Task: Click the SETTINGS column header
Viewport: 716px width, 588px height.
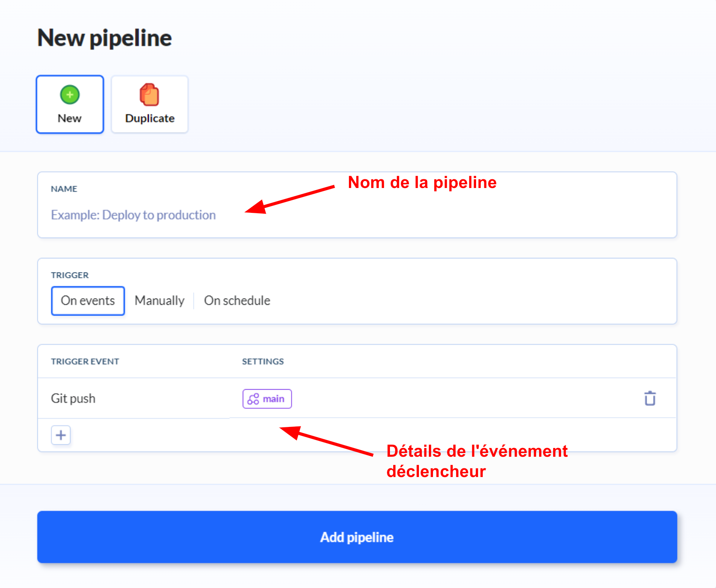Action: click(x=263, y=361)
